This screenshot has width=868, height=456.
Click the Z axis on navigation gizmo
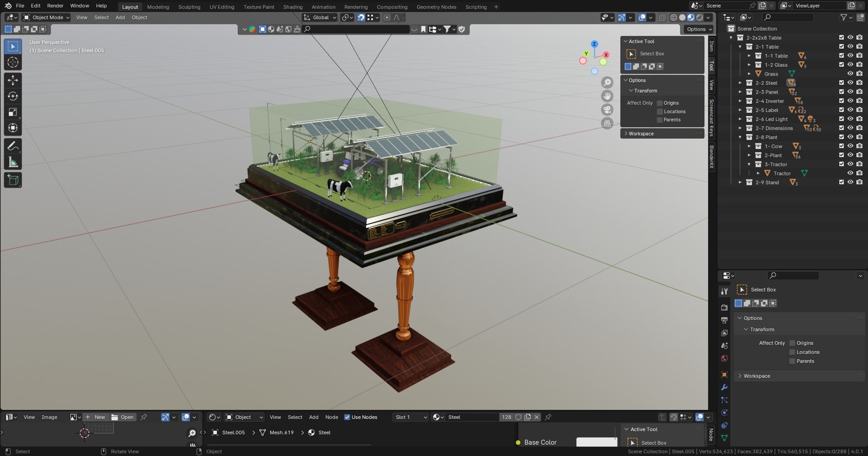point(594,44)
